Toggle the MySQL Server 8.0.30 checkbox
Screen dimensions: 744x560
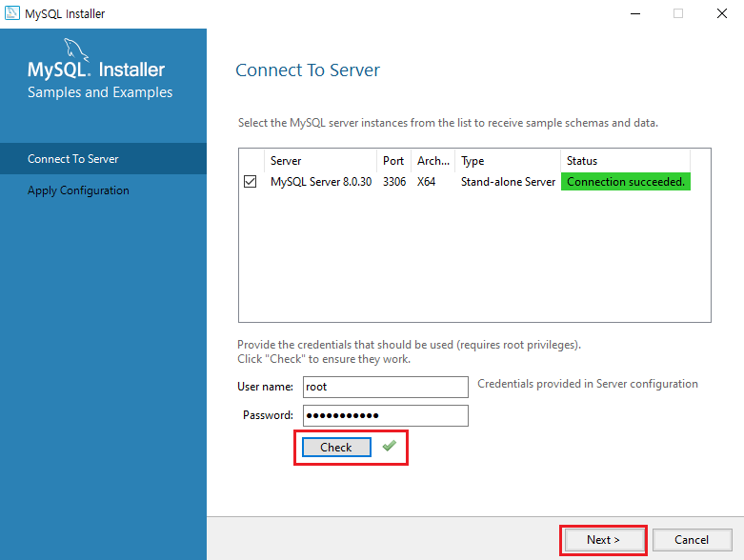pos(250,182)
